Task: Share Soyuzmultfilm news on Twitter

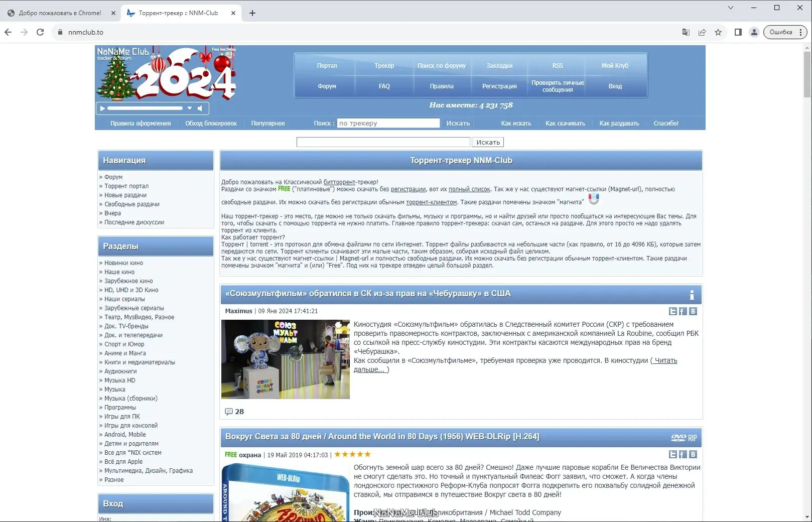Action: (673, 311)
